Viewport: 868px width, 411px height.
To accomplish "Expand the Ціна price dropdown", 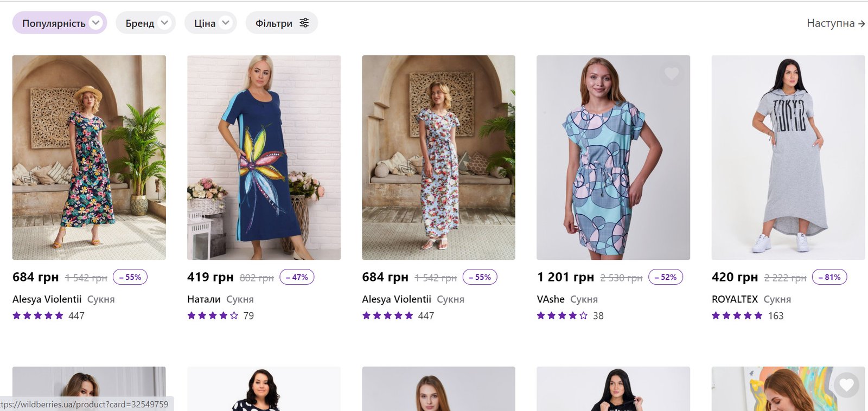I will point(210,23).
